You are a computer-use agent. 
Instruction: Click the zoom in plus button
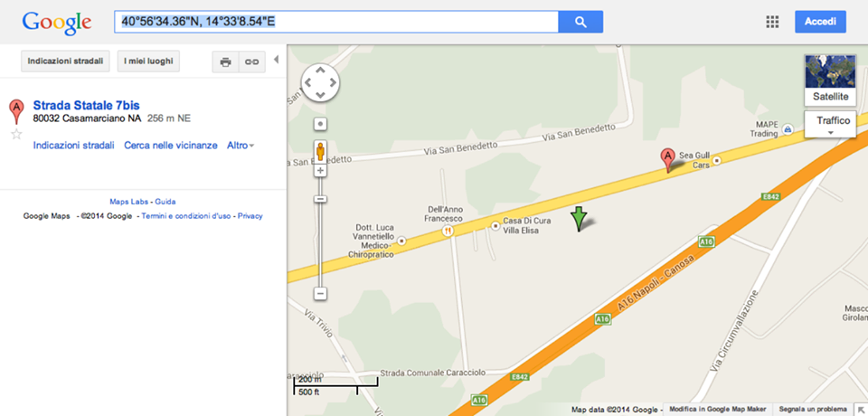320,171
